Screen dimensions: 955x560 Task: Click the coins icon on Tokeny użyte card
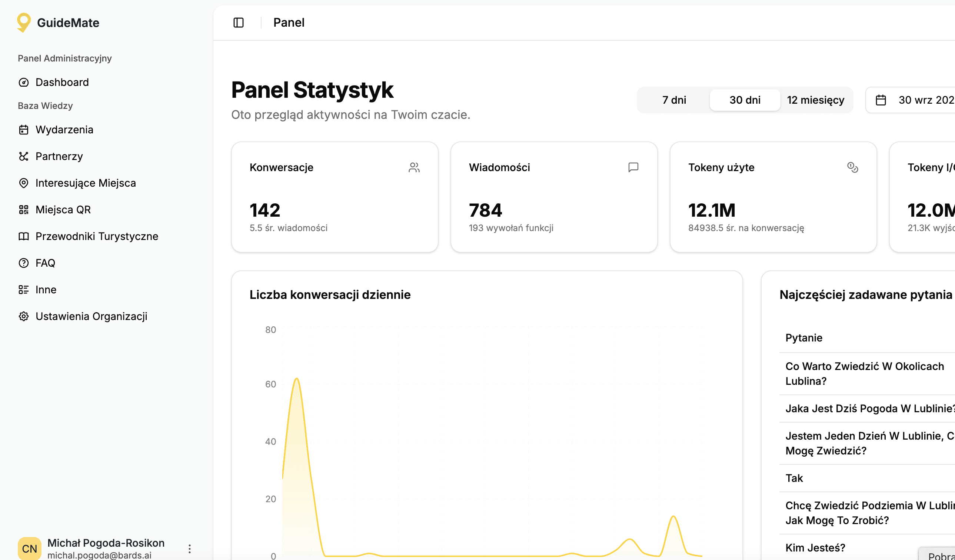tap(853, 167)
